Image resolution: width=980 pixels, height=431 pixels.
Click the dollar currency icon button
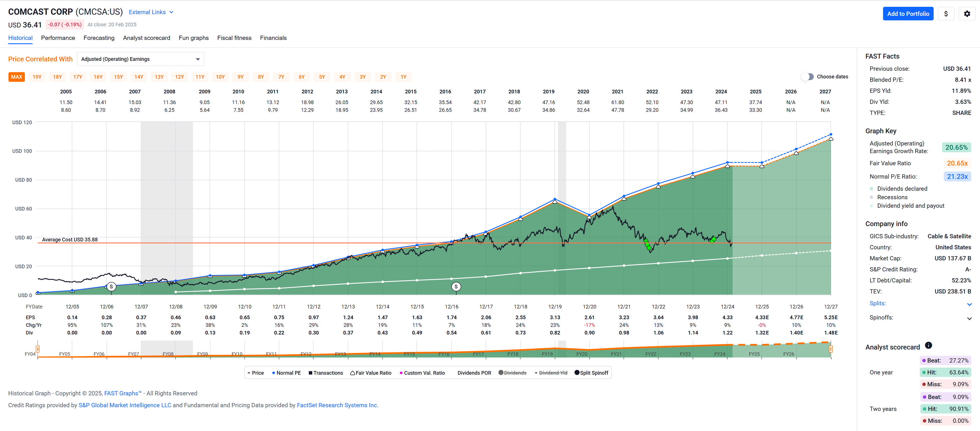click(x=946, y=14)
